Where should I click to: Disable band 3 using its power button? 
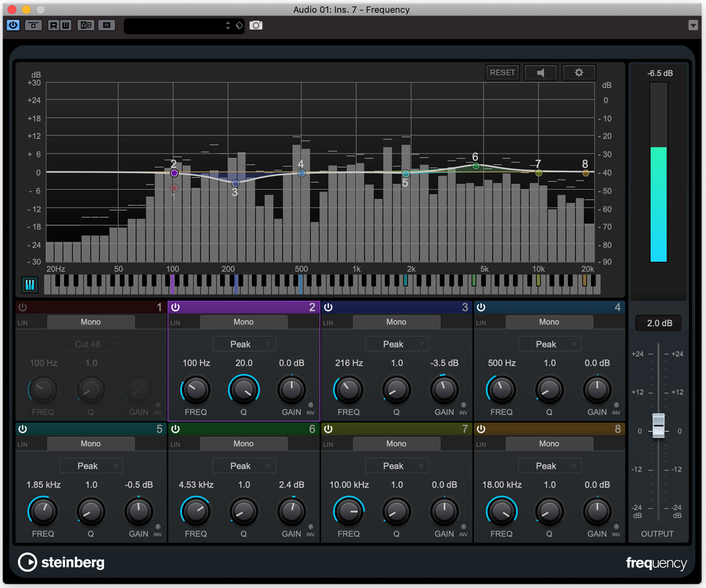coord(328,307)
